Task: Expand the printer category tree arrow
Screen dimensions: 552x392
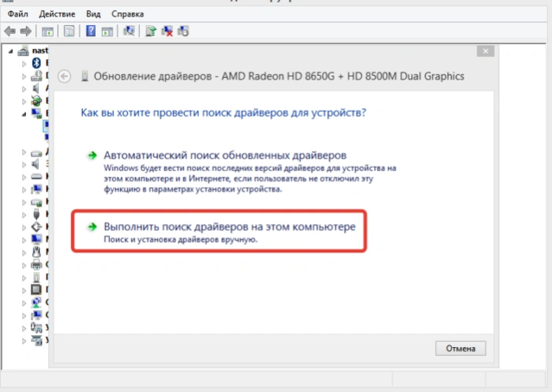Action: pyautogui.click(x=24, y=265)
